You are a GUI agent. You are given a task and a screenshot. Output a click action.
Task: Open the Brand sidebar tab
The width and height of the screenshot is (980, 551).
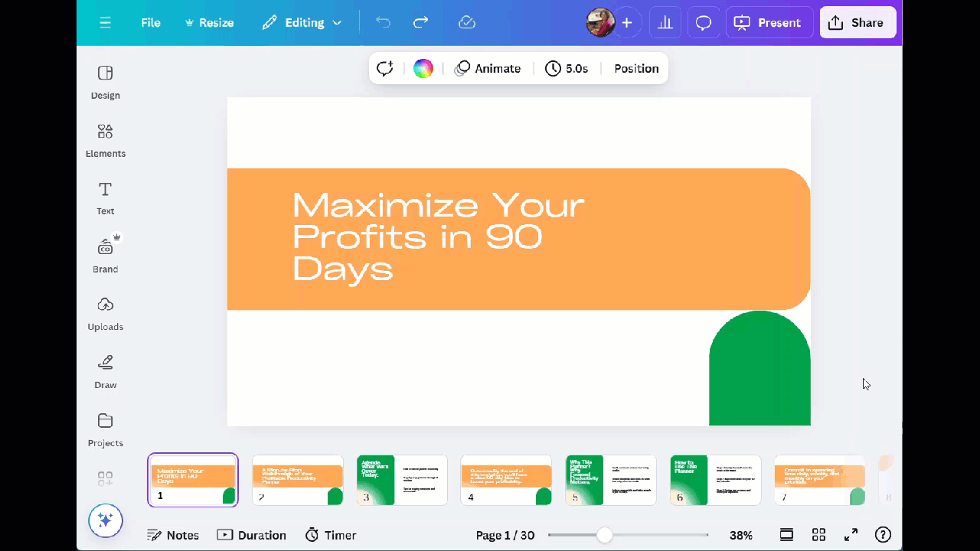106,256
